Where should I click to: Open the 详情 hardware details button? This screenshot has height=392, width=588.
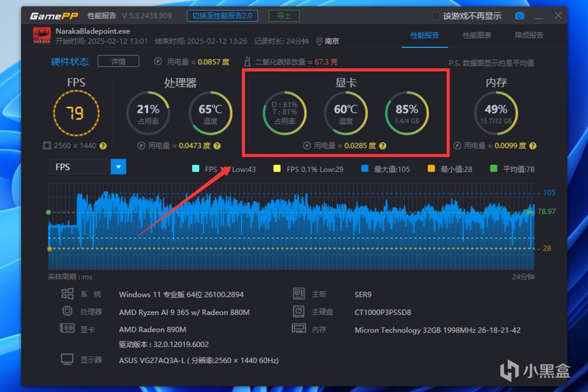(x=119, y=61)
